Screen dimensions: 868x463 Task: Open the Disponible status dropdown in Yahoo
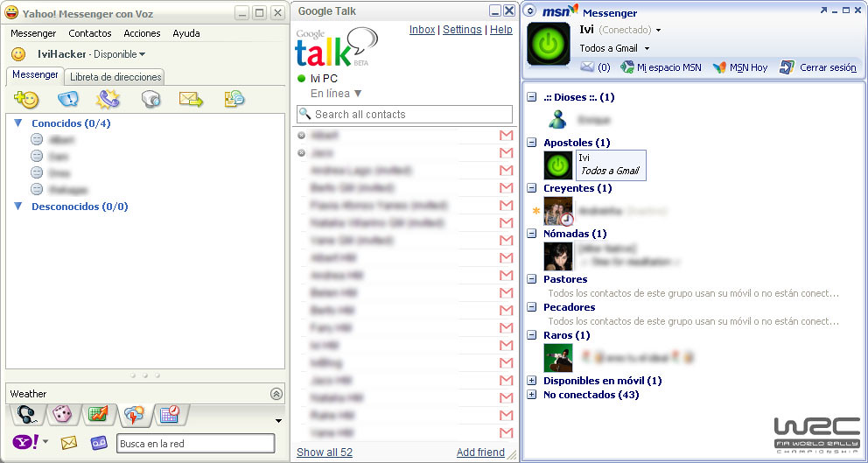(143, 54)
